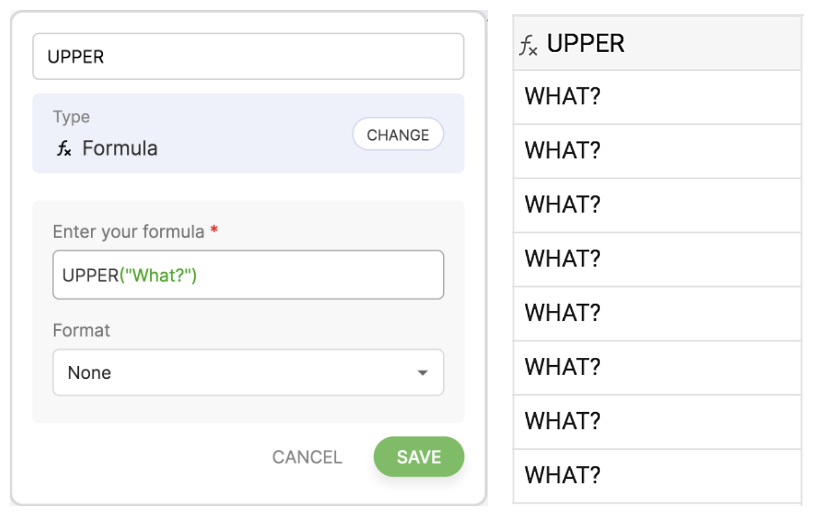Focus the column name field containing UPPER
Viewport: 814px width, 514px height.
click(x=247, y=57)
